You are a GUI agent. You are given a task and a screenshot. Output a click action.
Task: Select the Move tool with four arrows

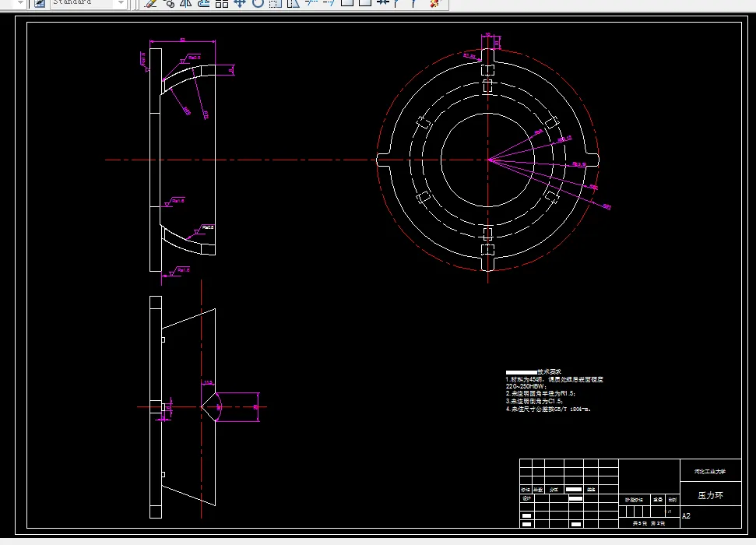click(239, 3)
